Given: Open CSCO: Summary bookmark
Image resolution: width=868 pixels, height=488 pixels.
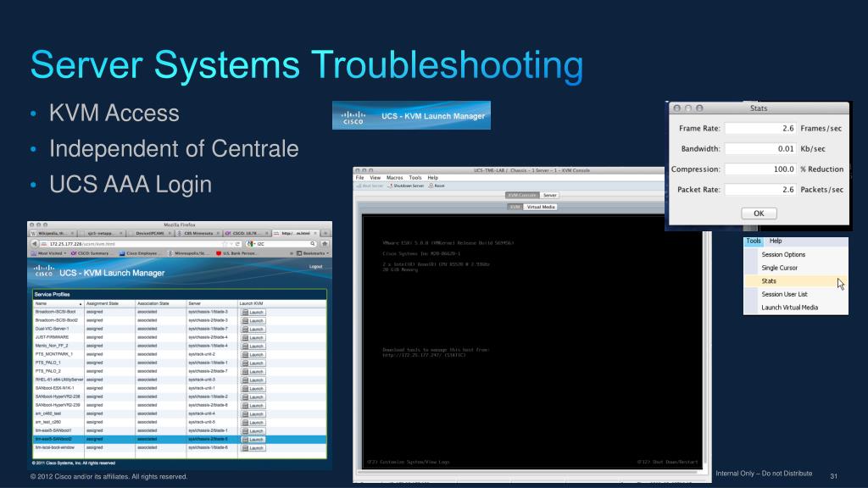Looking at the screenshot, I should tap(90, 253).
